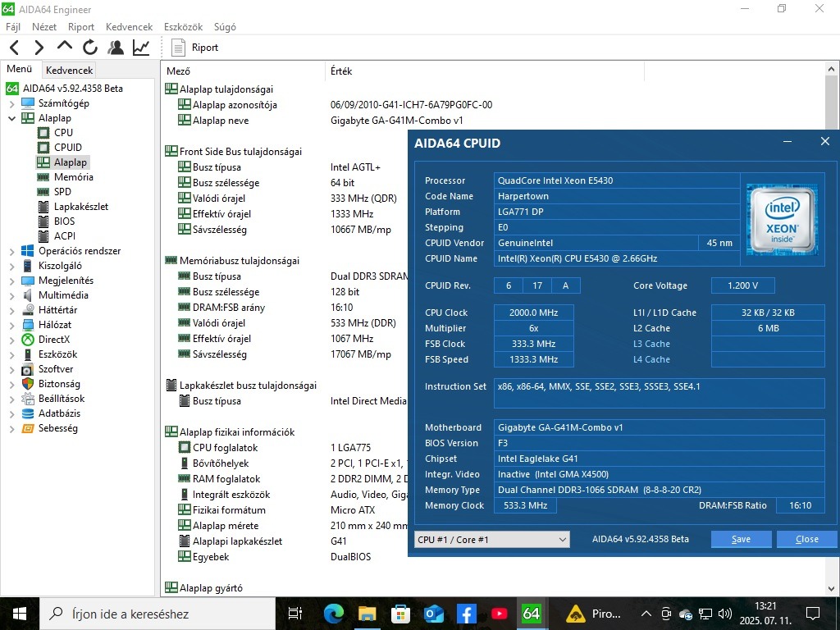The width and height of the screenshot is (840, 630).
Task: Click Close button in CPUID window
Action: pyautogui.click(x=807, y=540)
